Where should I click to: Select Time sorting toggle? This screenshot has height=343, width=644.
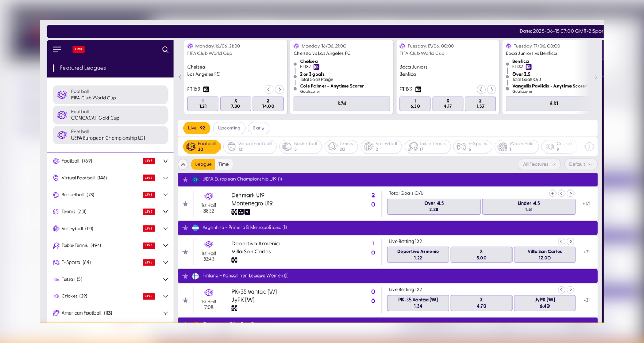point(223,164)
